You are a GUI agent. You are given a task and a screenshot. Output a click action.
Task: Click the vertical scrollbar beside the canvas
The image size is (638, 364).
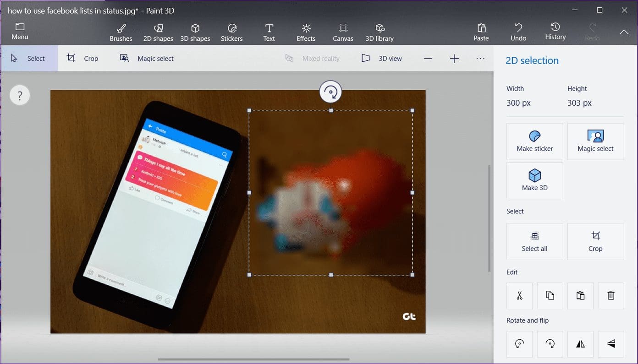coord(490,218)
